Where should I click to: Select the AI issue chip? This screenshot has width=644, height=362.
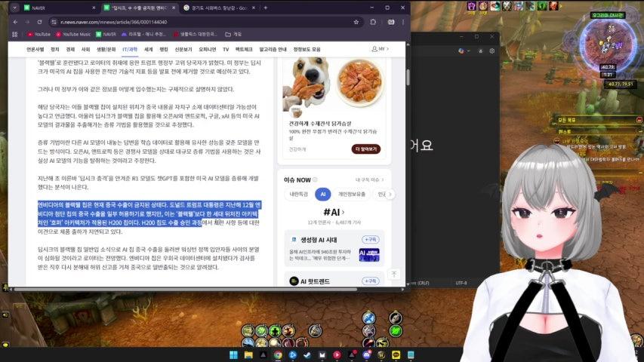323,194
